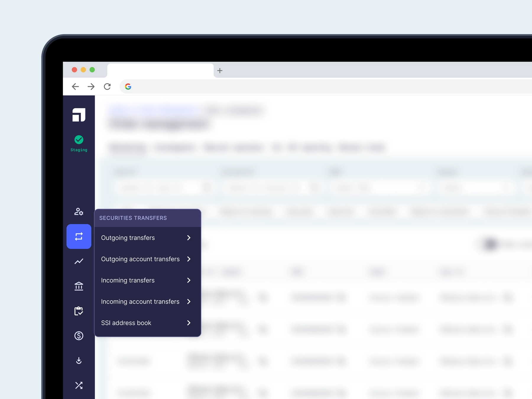This screenshot has width=532, height=399.
Task: Open the dollar coin sidebar icon
Action: click(x=79, y=336)
